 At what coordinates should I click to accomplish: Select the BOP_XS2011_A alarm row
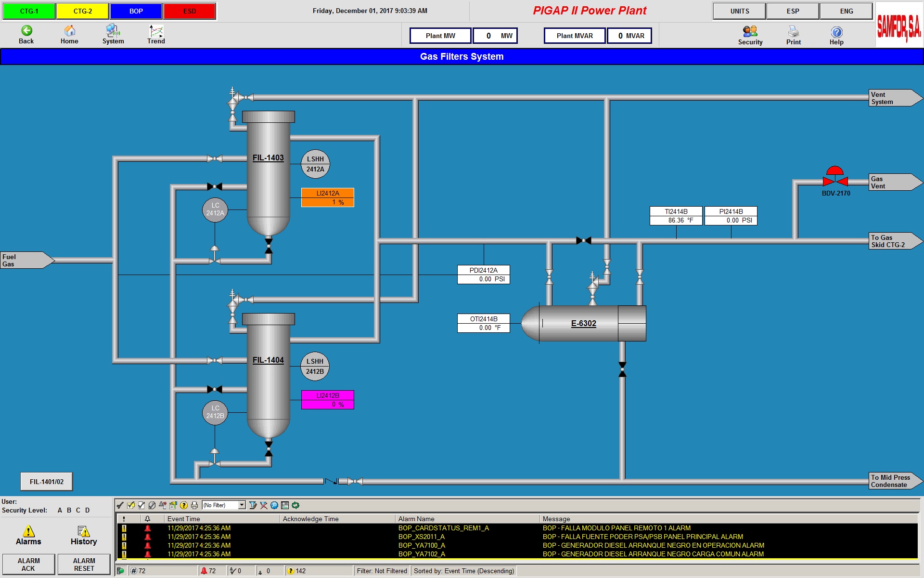[x=517, y=537]
